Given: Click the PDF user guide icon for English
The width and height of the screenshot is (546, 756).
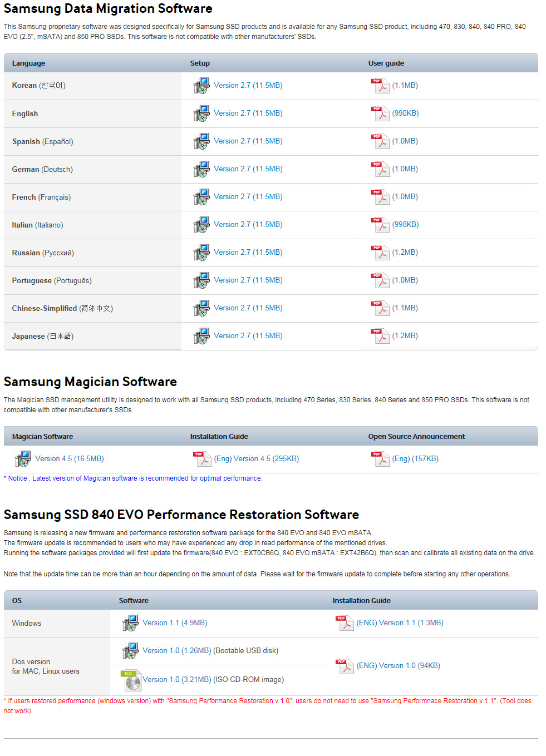Looking at the screenshot, I should 380,113.
